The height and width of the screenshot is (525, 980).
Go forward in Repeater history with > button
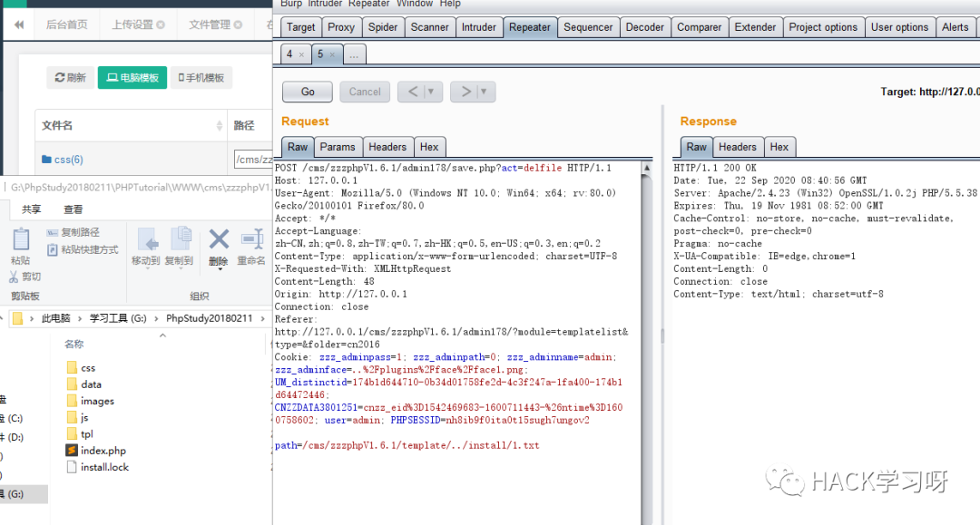[x=465, y=92]
